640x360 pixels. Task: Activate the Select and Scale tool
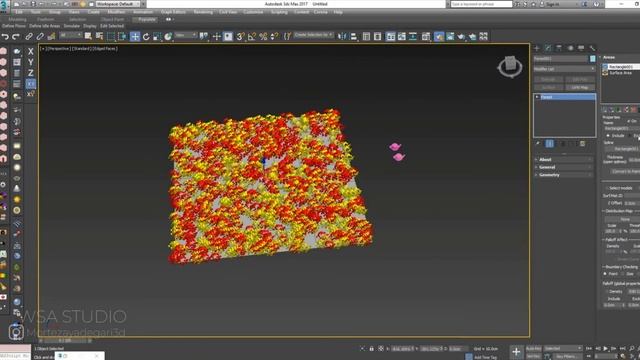tap(157, 37)
